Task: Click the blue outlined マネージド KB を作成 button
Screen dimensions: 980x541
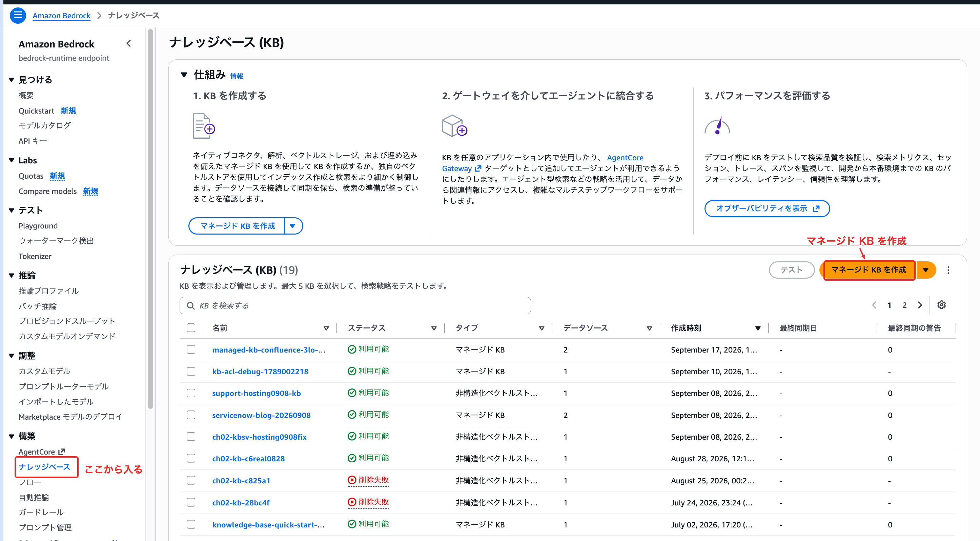Action: click(x=237, y=226)
